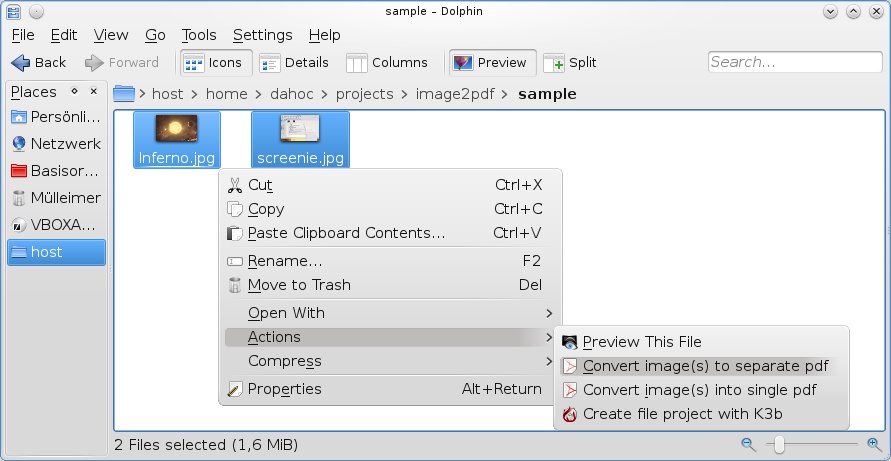Select the Netzwerk globe place
This screenshot has height=461, width=891.
click(56, 144)
